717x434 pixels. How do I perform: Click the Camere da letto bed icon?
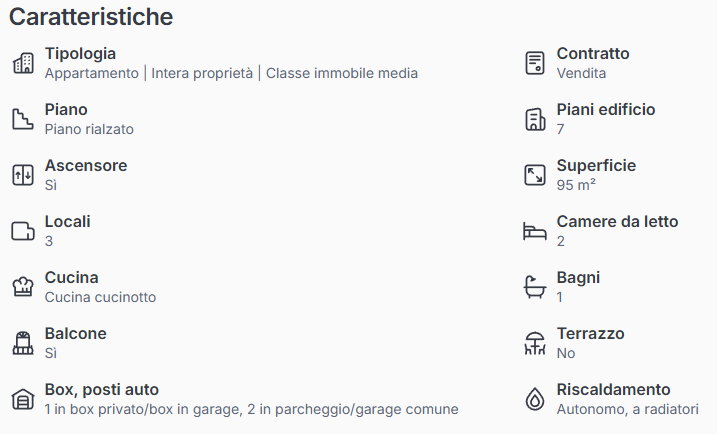(535, 232)
